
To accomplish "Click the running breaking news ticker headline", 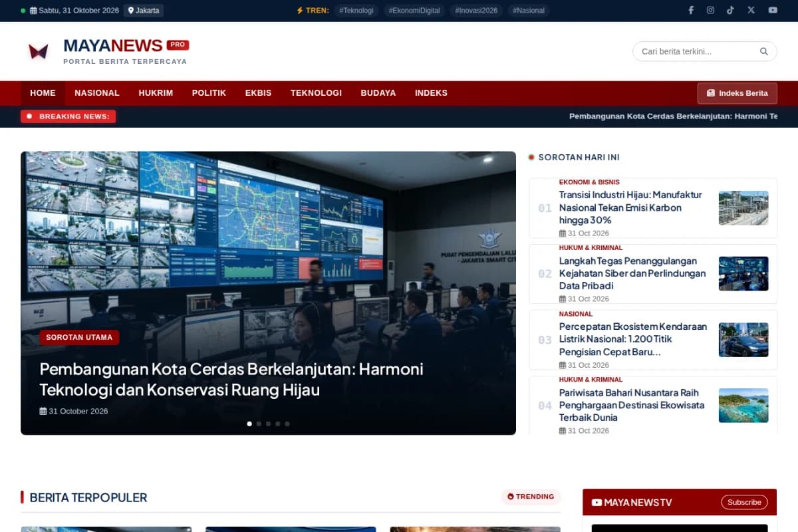I will (673, 116).
